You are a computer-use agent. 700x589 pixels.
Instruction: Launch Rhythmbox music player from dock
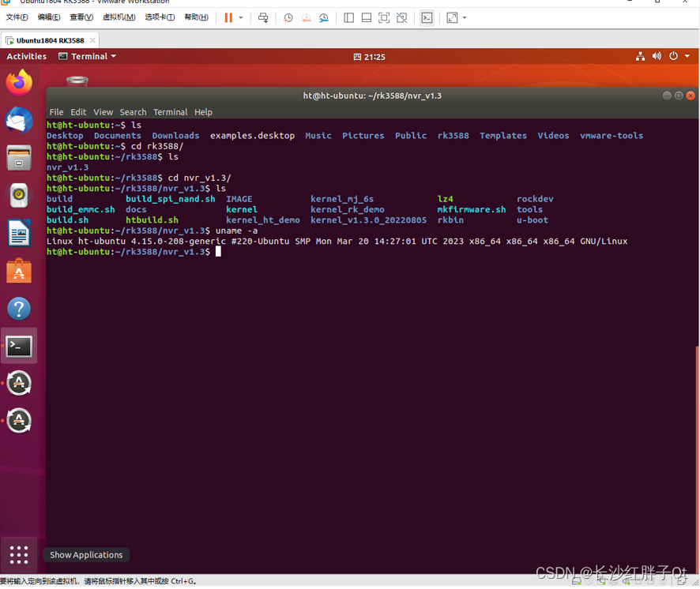pyautogui.click(x=19, y=196)
